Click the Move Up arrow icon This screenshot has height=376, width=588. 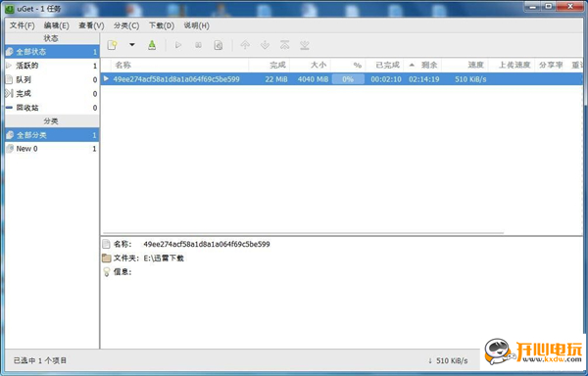pyautogui.click(x=245, y=45)
